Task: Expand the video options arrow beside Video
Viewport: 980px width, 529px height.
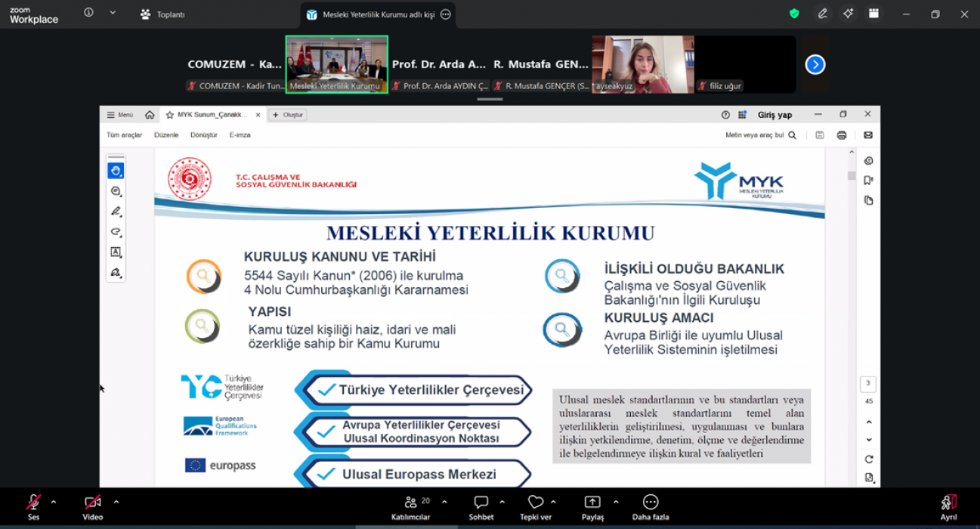Action: pyautogui.click(x=116, y=502)
